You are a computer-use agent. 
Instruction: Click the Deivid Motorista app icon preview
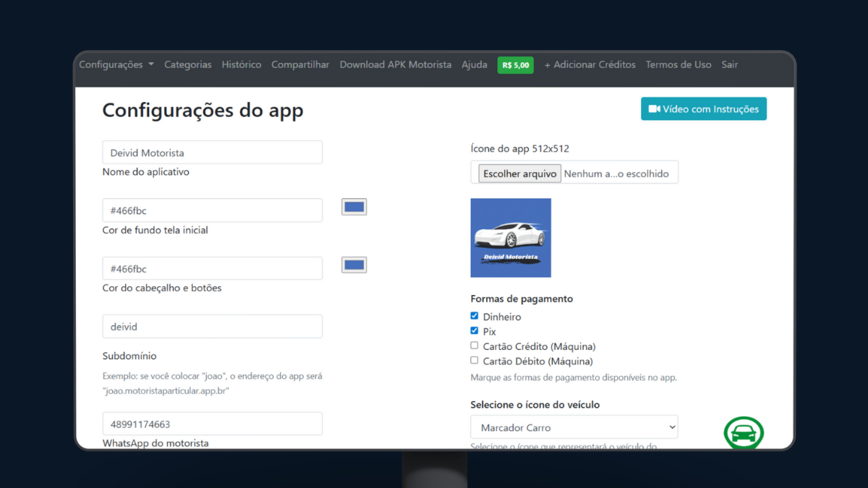(x=511, y=238)
